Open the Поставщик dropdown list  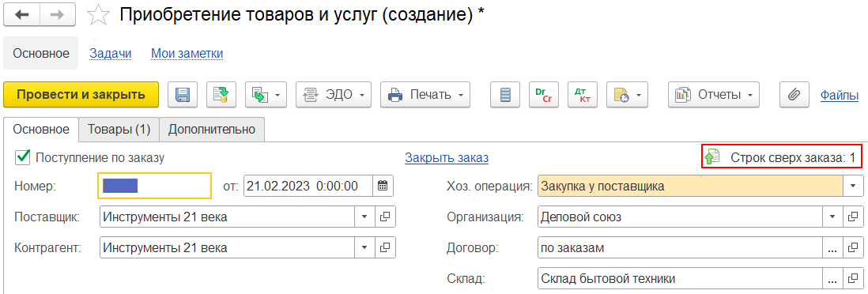point(364,217)
